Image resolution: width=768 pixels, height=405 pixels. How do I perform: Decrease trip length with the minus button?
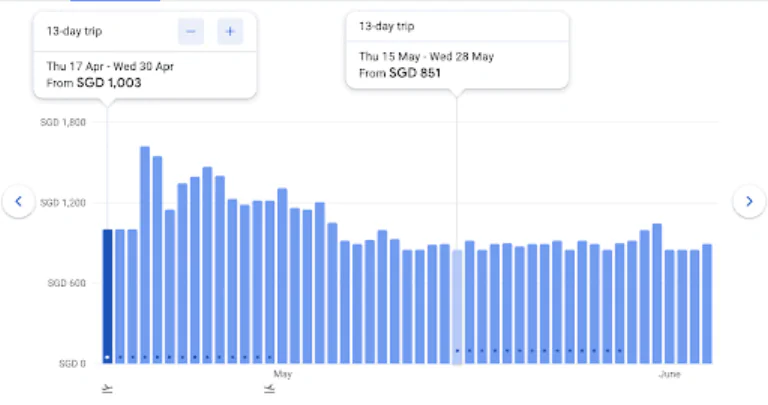pyautogui.click(x=191, y=32)
